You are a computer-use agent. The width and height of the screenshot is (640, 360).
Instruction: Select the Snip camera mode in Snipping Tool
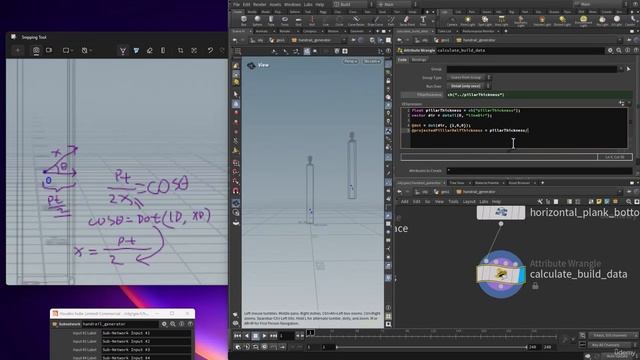36,50
